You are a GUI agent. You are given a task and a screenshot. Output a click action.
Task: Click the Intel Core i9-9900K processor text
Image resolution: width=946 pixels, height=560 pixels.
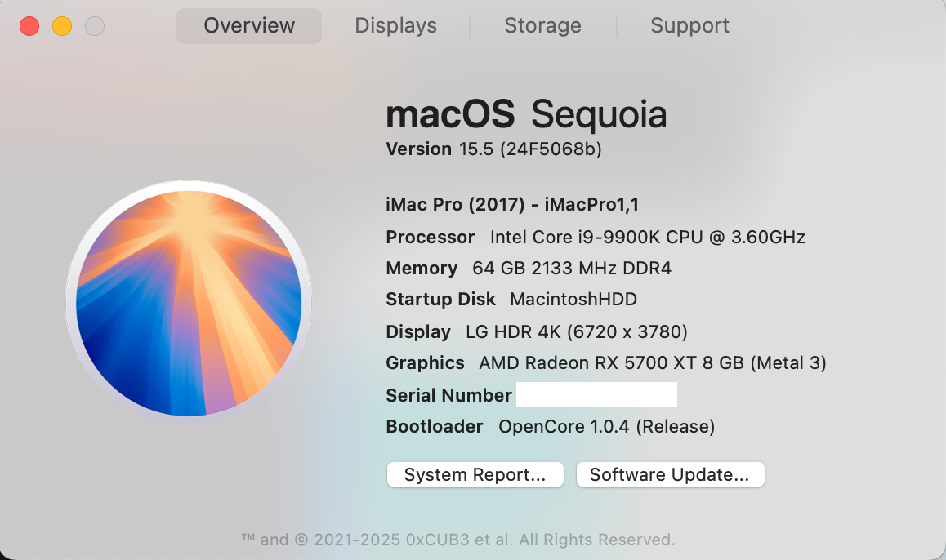[647, 238]
